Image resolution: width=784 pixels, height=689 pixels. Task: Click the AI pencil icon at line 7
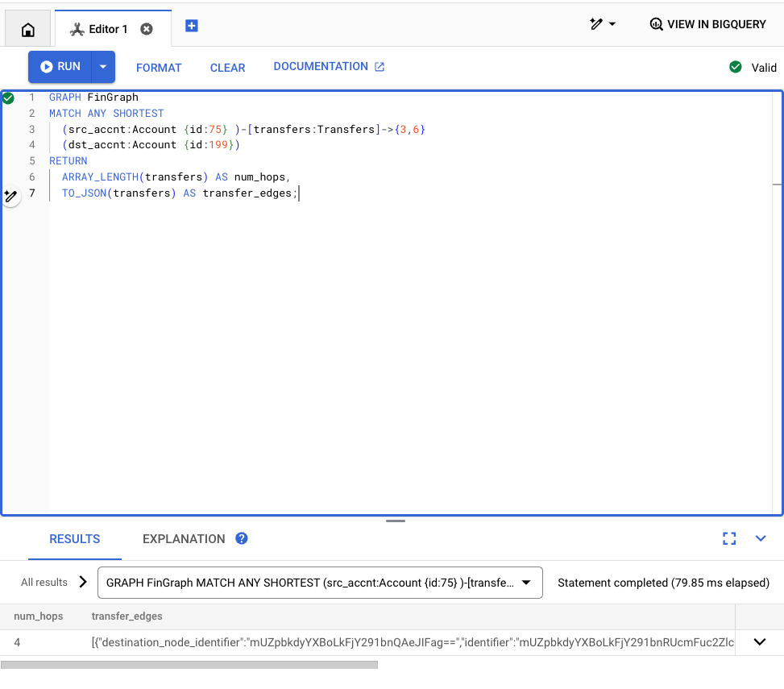coord(10,196)
